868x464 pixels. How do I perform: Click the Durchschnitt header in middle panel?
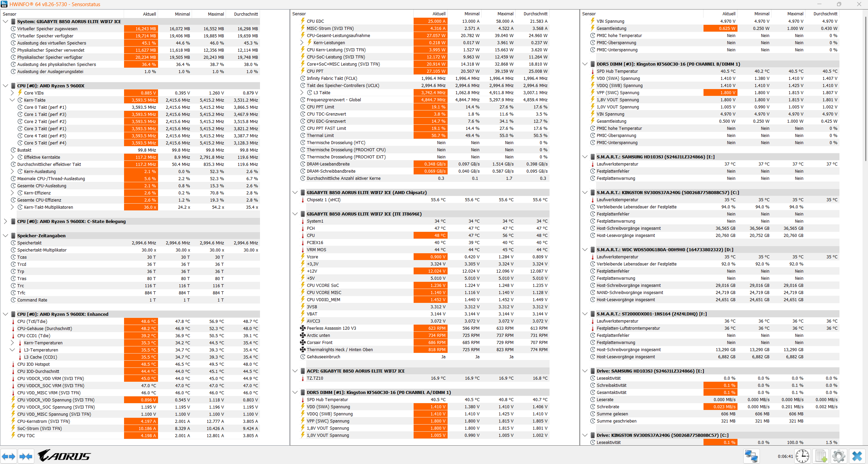[535, 14]
